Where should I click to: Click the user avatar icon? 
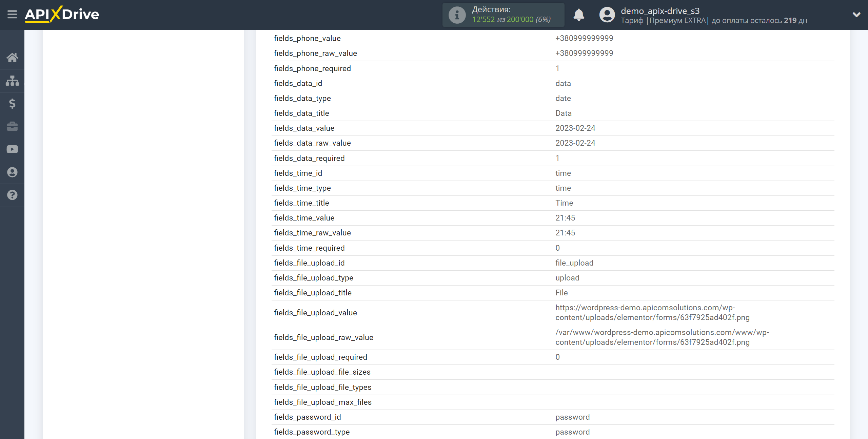607,15
